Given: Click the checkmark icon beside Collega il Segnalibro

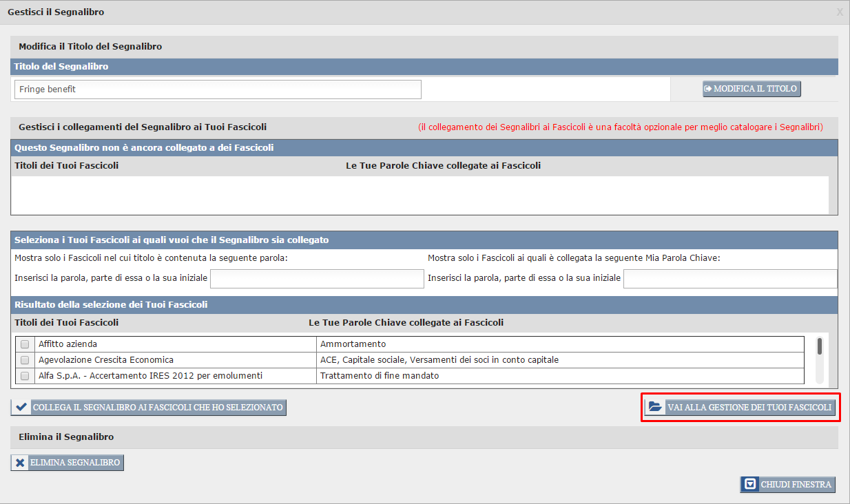Looking at the screenshot, I should click(x=21, y=407).
